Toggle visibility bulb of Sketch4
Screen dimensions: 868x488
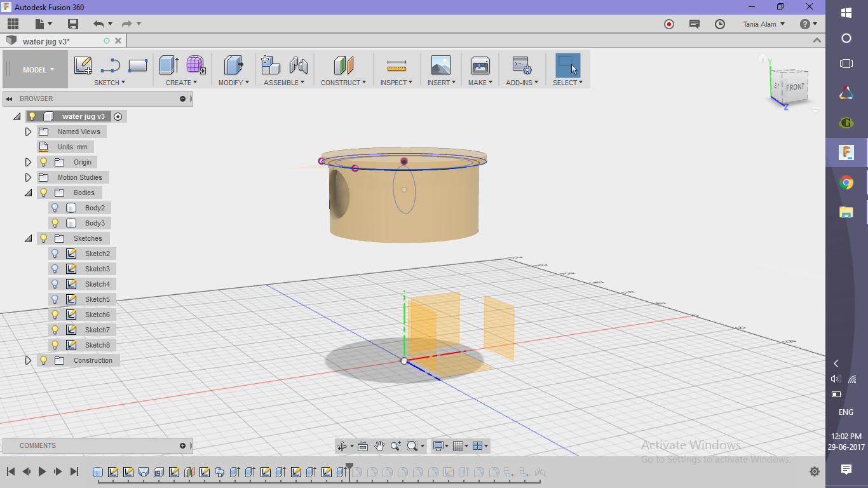pos(55,284)
